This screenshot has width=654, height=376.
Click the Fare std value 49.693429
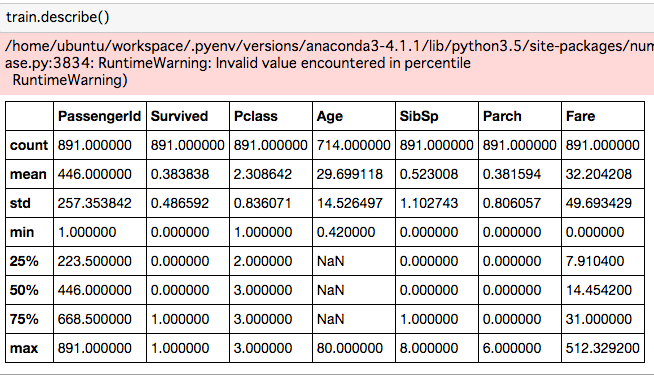pyautogui.click(x=599, y=203)
